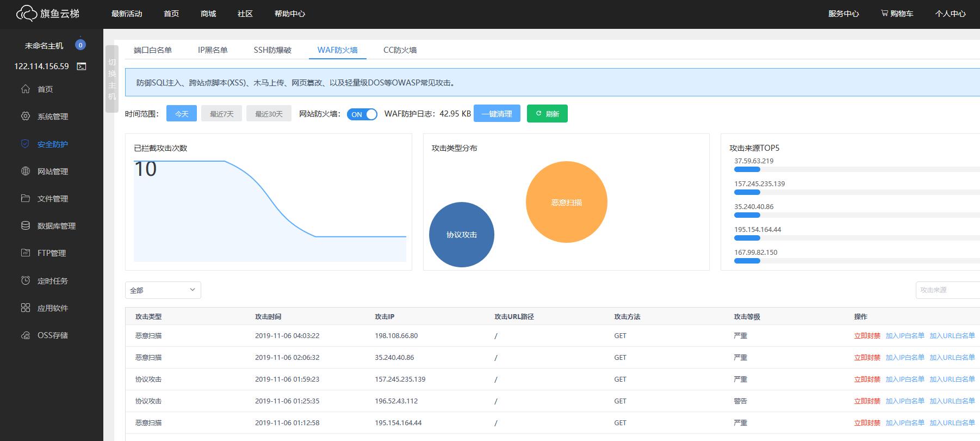Toggle the 网站防火墙 ON switch
Screen dimensions: 980x441
tap(362, 114)
